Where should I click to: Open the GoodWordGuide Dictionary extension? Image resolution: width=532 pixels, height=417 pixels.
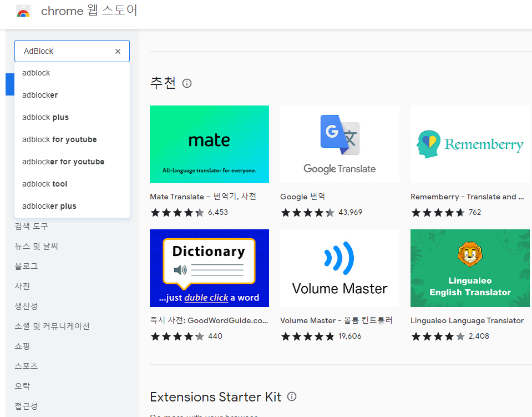[x=209, y=268]
